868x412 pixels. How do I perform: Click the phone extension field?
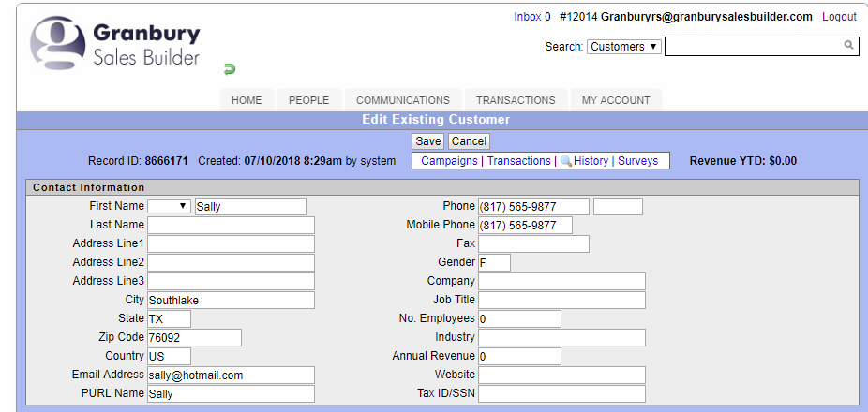[x=618, y=207]
